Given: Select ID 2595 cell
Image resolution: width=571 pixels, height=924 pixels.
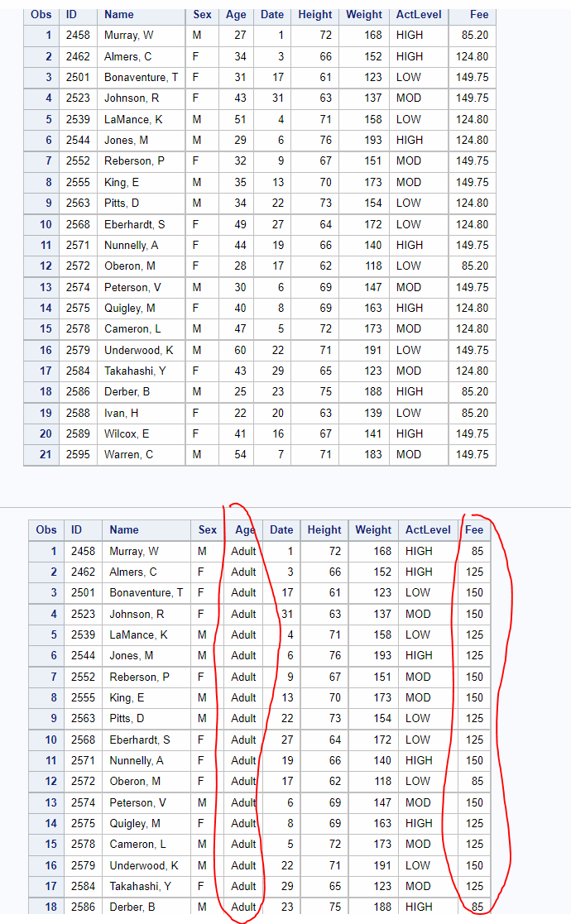Looking at the screenshot, I should pyautogui.click(x=78, y=454).
